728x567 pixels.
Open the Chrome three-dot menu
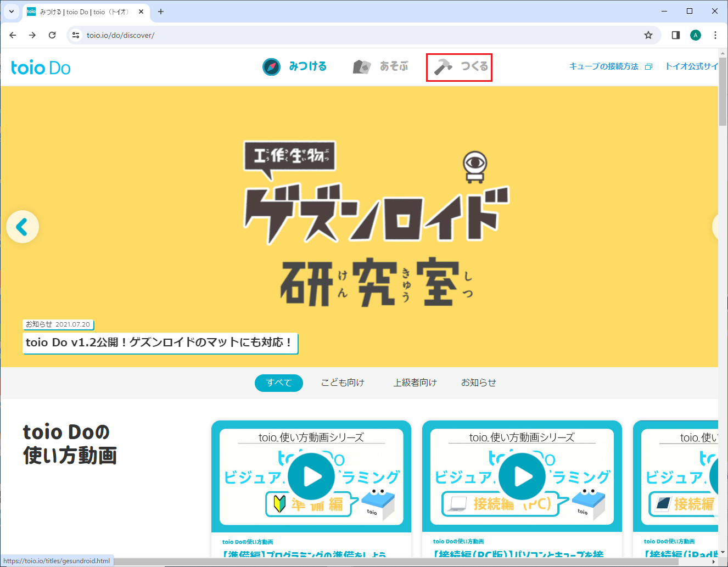[715, 35]
